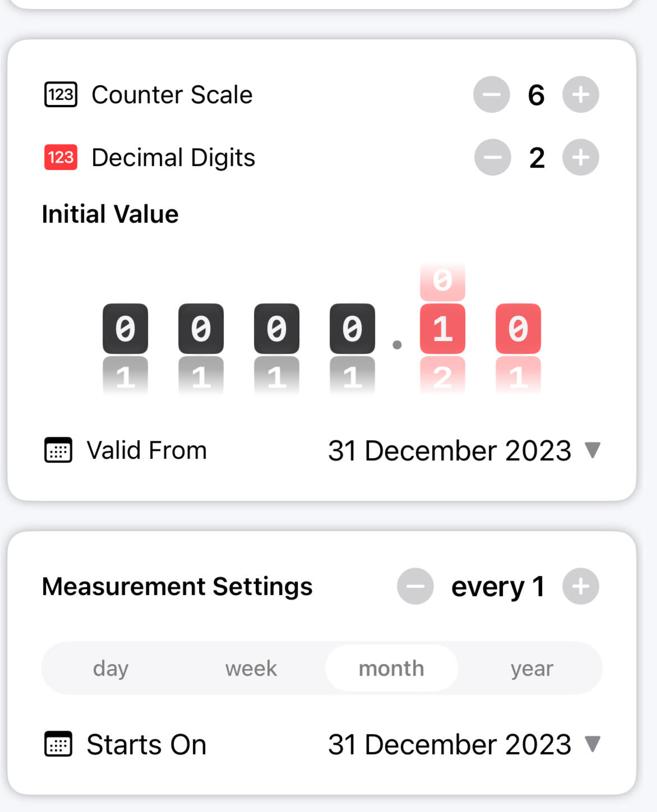Click the first black digit wheel
This screenshot has height=812, width=657.
[126, 329]
